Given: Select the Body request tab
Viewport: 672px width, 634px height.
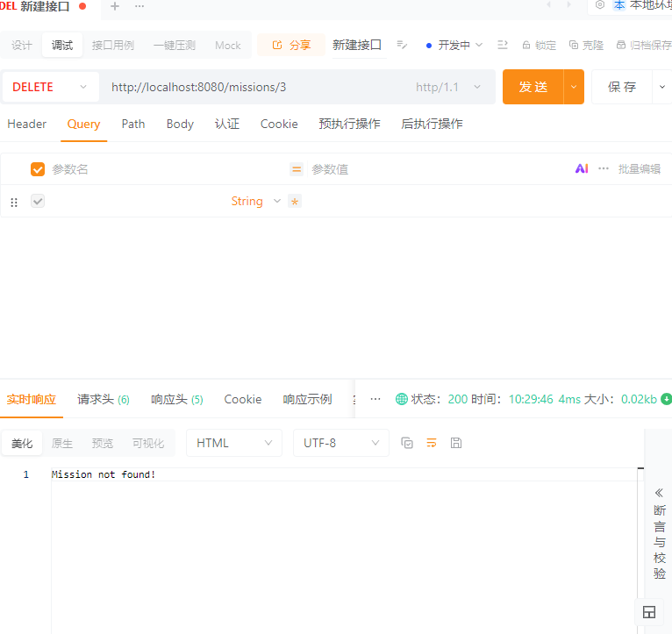Looking at the screenshot, I should click(180, 125).
